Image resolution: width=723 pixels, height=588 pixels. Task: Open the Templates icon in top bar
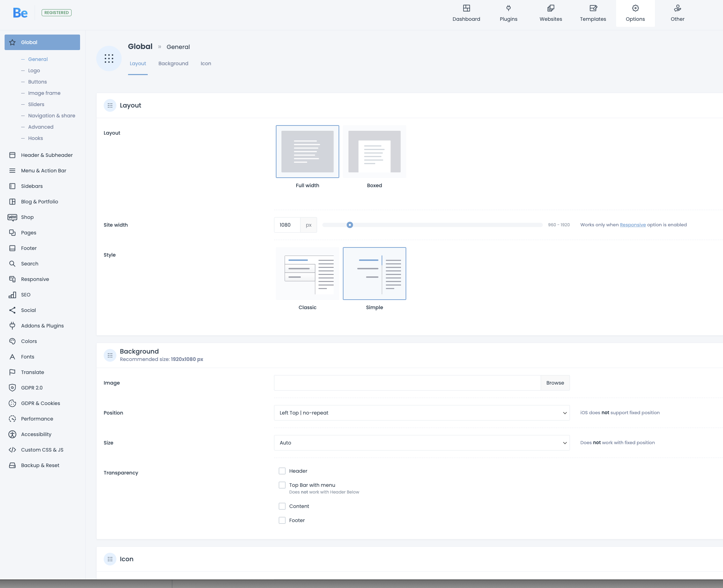[593, 8]
